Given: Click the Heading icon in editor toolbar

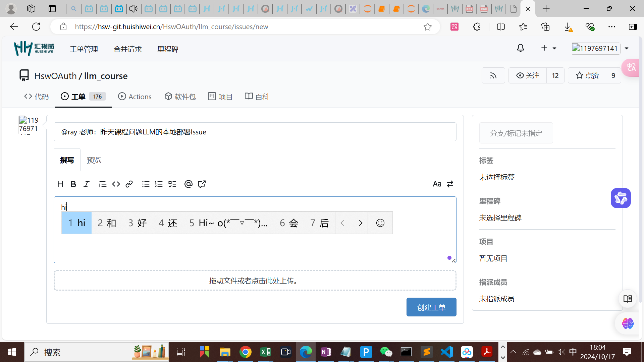Looking at the screenshot, I should (60, 184).
